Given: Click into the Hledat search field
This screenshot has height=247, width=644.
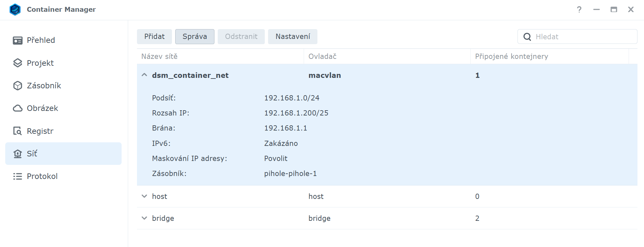Looking at the screenshot, I should (x=577, y=37).
